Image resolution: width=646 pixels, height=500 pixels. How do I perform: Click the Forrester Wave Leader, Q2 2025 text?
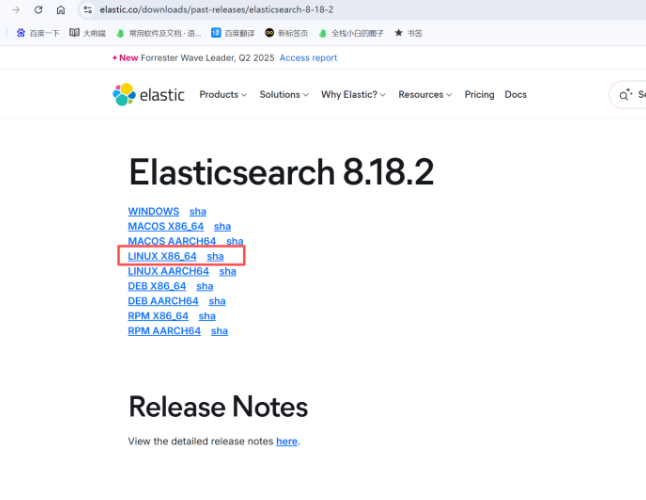[208, 58]
